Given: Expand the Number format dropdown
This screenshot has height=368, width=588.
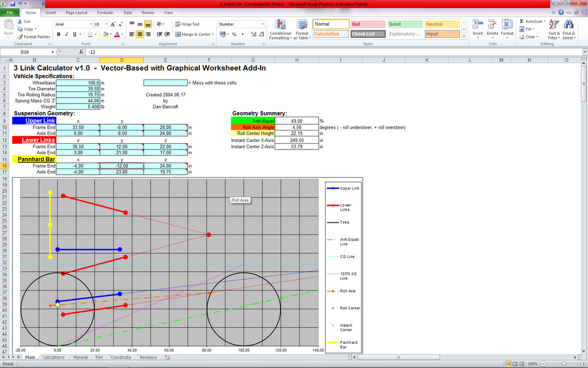Looking at the screenshot, I should tap(263, 24).
